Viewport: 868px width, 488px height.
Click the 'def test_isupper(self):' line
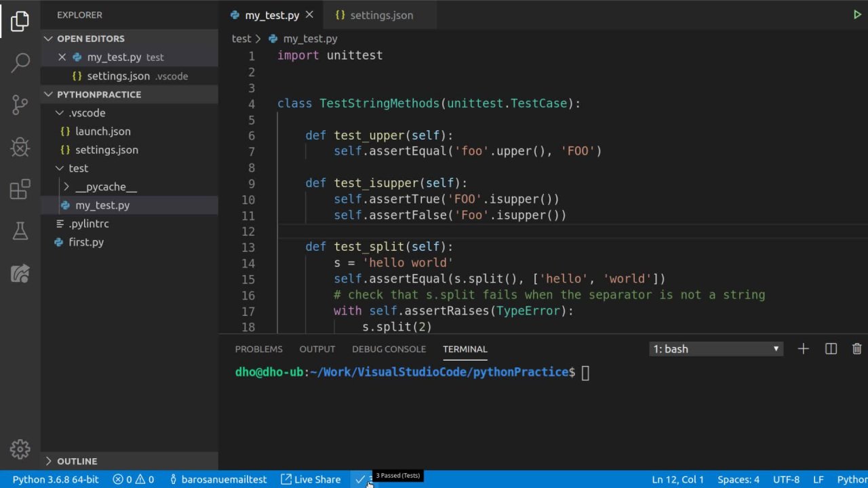(386, 183)
